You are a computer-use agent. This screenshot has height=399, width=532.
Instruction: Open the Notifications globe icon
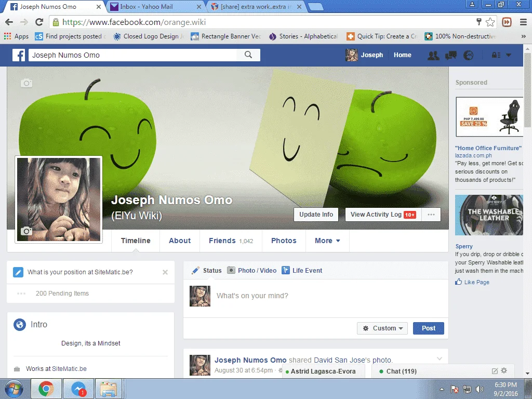(468, 55)
